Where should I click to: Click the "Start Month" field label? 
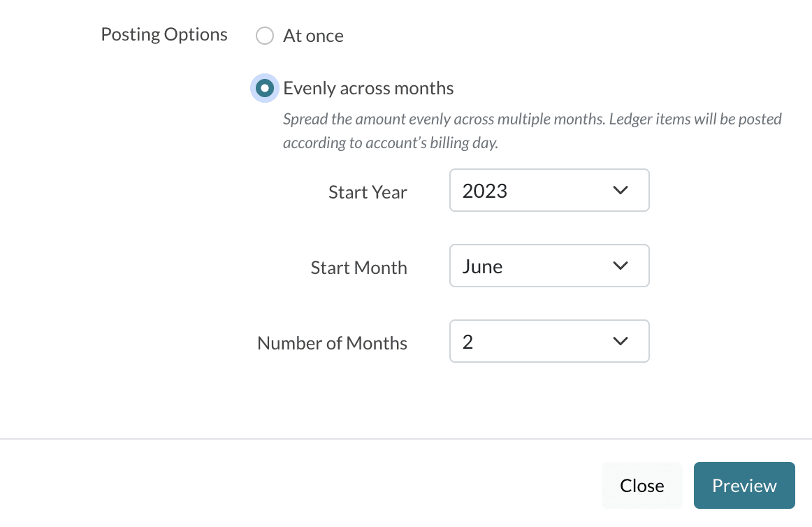[x=358, y=268]
